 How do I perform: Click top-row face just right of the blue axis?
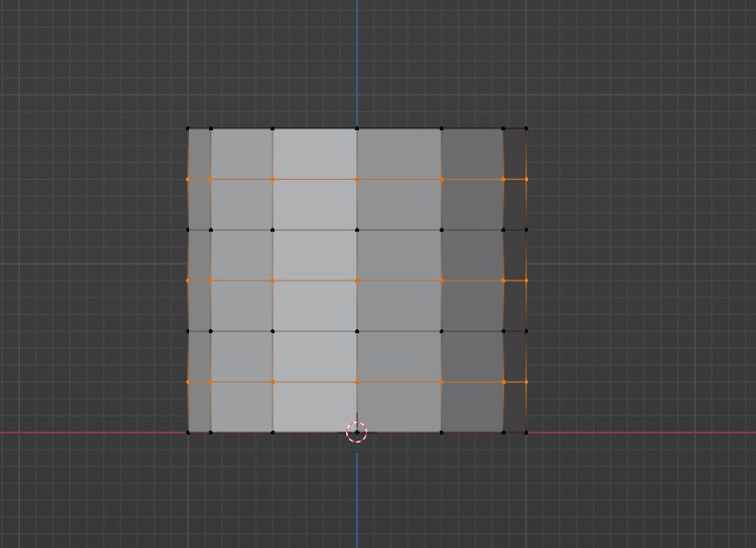tap(399, 154)
